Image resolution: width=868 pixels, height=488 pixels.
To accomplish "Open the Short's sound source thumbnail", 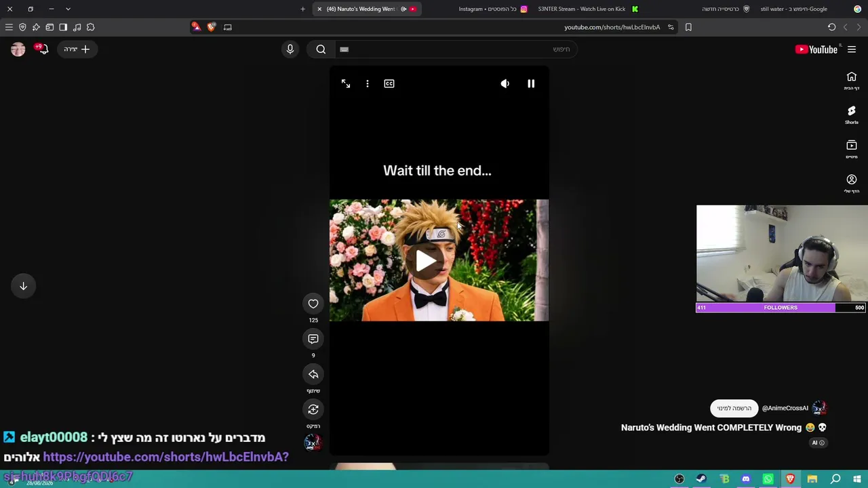I will coord(313,443).
